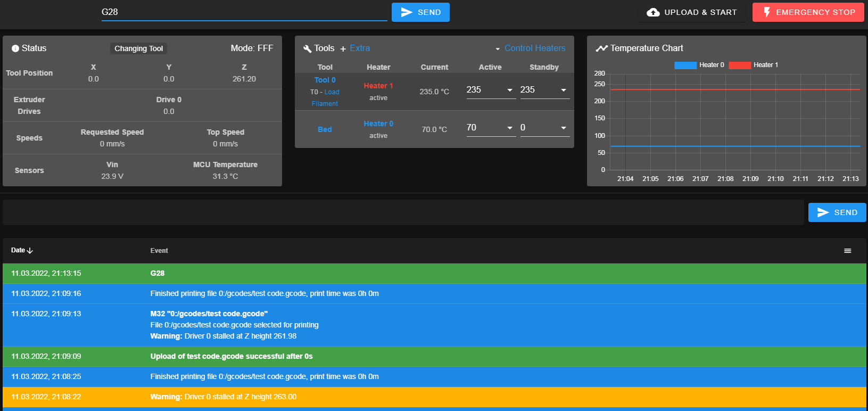Viewport: 868px width, 411px height.
Task: Click the Tools wrench icon
Action: pos(307,48)
